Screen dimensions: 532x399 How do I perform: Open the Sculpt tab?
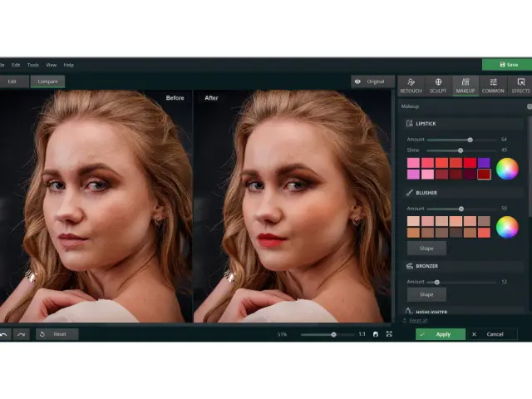[438, 86]
